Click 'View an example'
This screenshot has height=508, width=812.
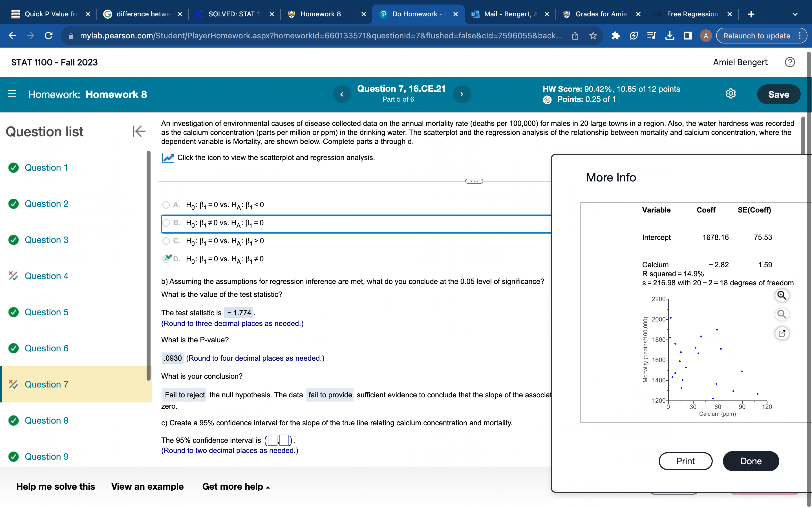(147, 487)
